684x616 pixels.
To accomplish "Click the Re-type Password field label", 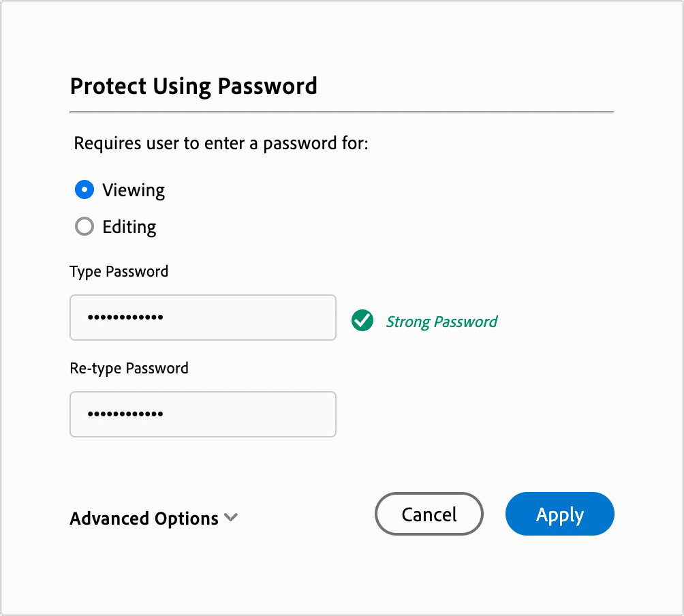I will tap(129, 368).
